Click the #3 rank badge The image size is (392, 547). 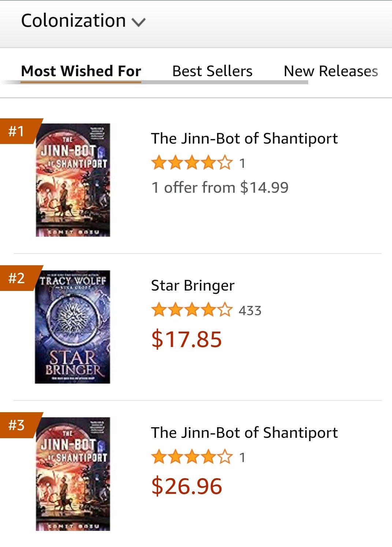point(17,425)
